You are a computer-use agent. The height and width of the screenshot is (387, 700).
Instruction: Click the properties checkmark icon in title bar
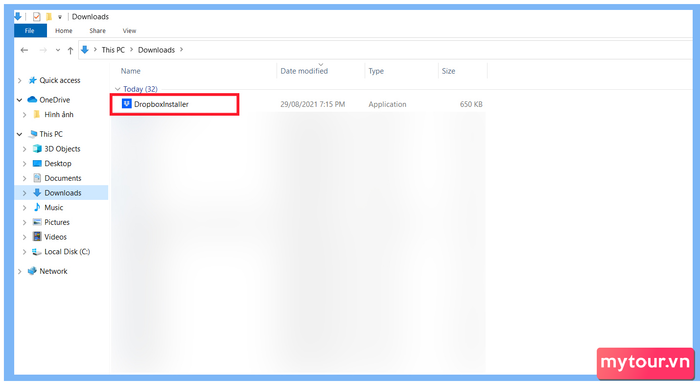(x=37, y=17)
